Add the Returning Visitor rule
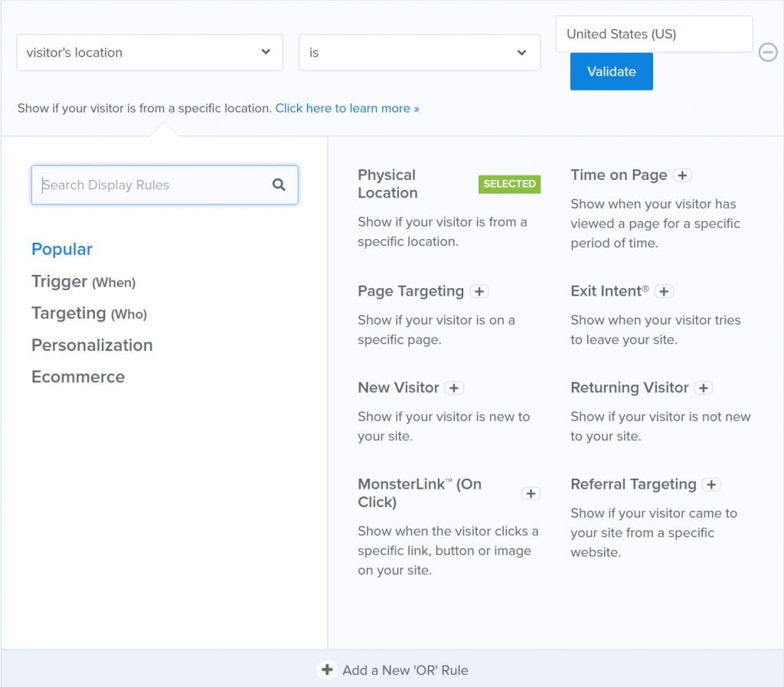Screen dimensions: 784x687 (704, 388)
